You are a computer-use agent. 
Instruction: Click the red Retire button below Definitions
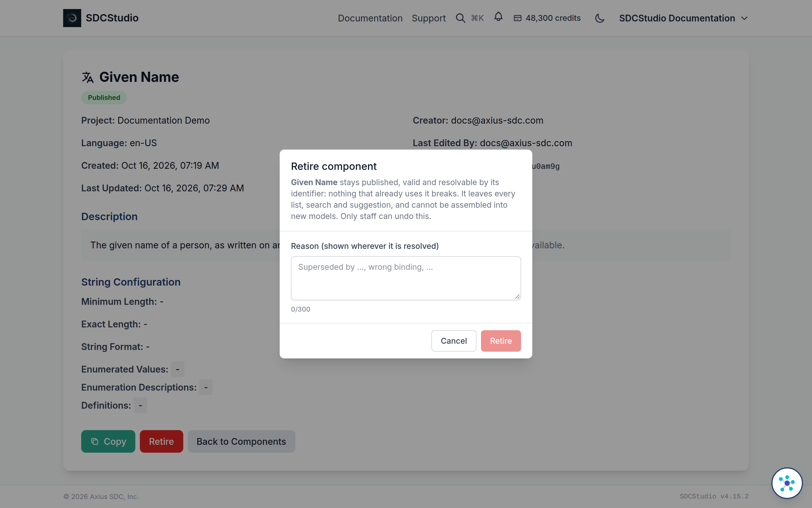pos(161,441)
